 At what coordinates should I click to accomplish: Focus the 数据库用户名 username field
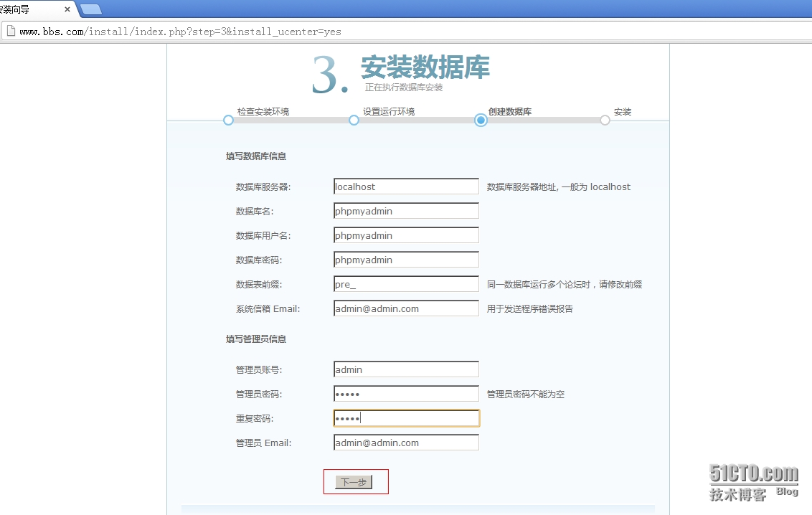tap(406, 235)
